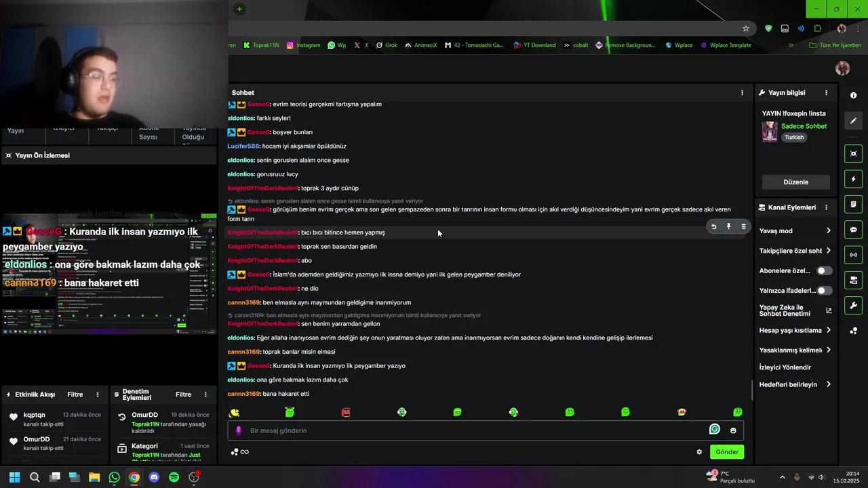Open profile avatar at top right
Viewport: 868px width, 488px height.
843,68
